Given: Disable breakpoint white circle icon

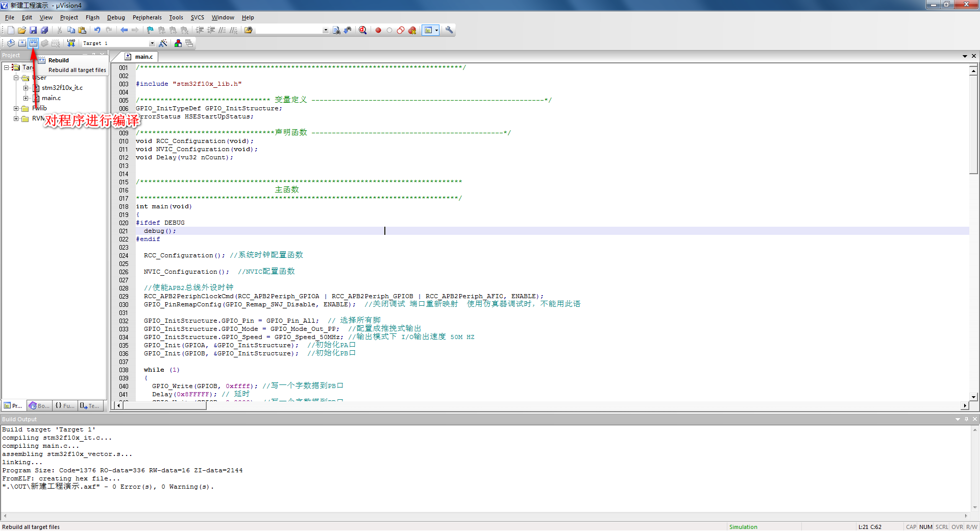Looking at the screenshot, I should coord(389,30).
